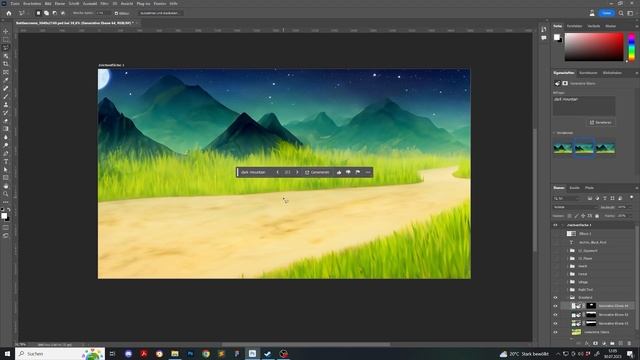Select the Clone Stamp tool

tap(6, 105)
